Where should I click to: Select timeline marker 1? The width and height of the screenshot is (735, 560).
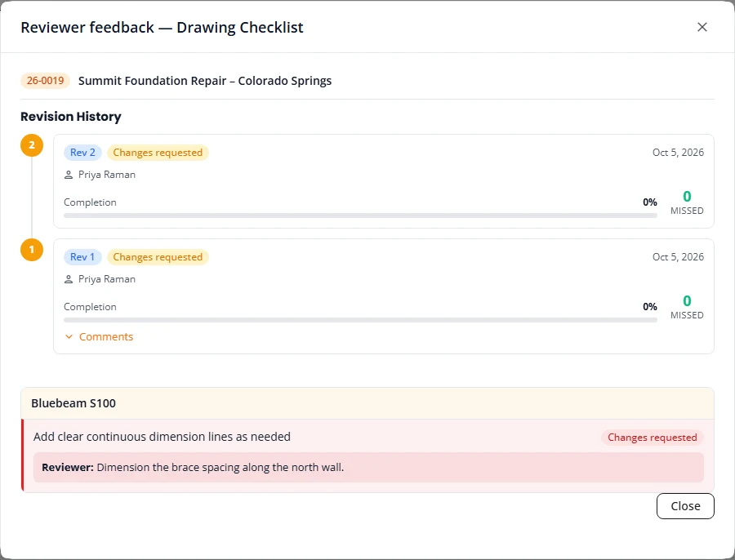tap(32, 250)
